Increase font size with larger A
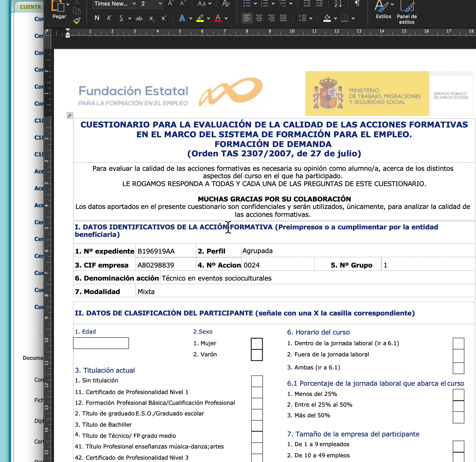 coord(171,3)
